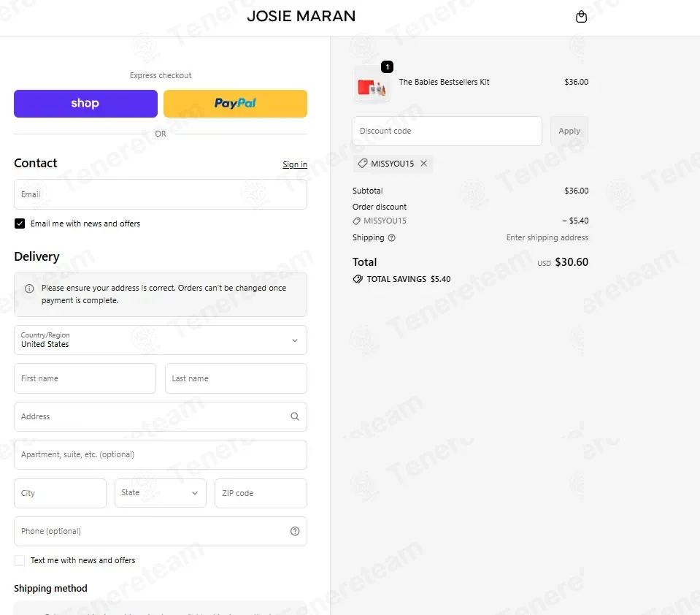Viewport: 700px width, 615px height.
Task: Click the info icon in address notice
Action: (29, 289)
